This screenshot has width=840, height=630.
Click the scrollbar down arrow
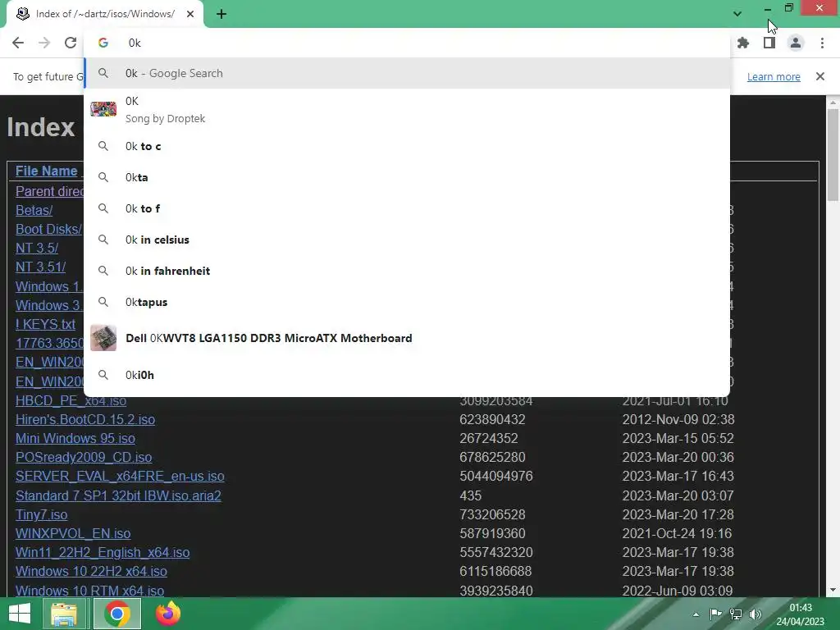[x=833, y=590]
